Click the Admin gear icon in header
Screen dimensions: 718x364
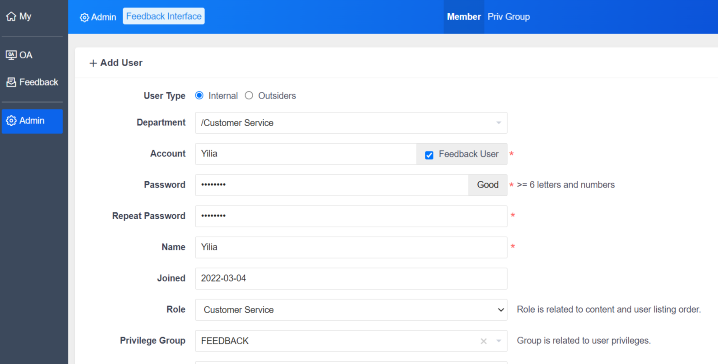[x=84, y=17]
